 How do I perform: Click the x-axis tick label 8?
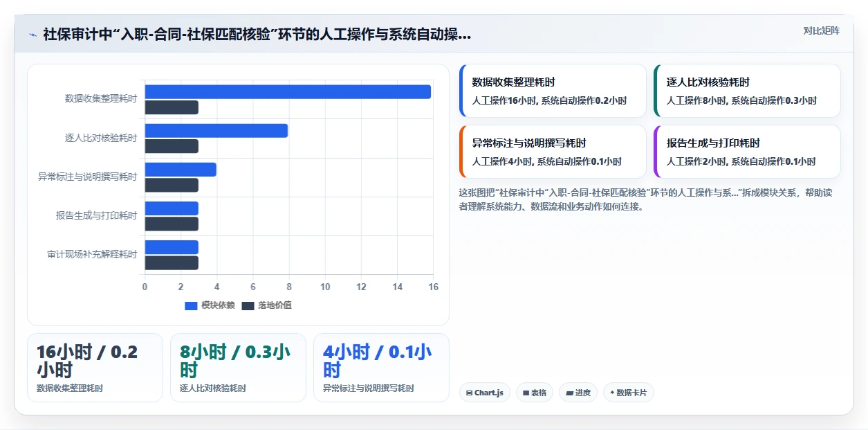coord(289,287)
